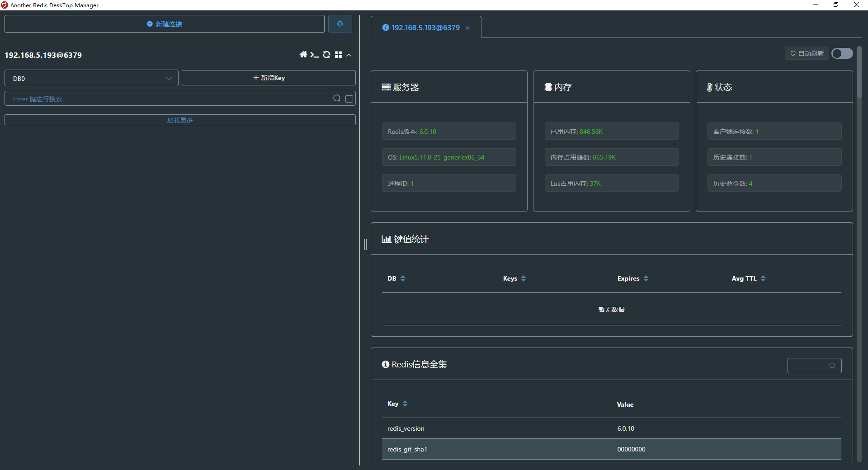Click the search magnifier in the key filter

pyautogui.click(x=337, y=98)
